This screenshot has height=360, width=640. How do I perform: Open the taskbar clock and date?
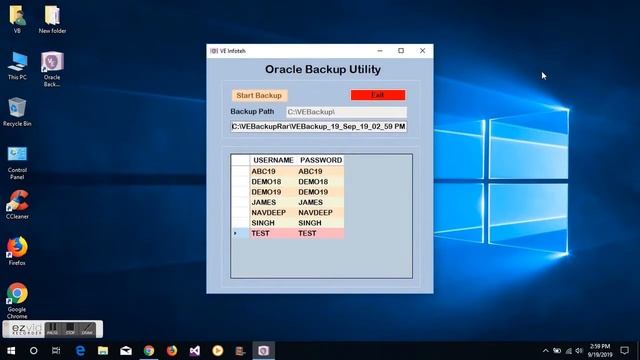600,351
